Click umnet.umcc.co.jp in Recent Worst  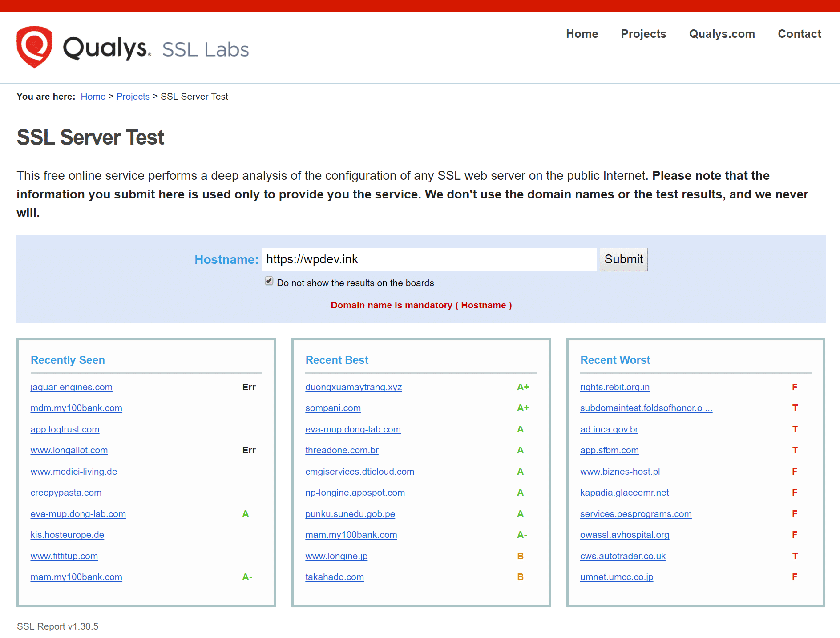pyautogui.click(x=616, y=577)
